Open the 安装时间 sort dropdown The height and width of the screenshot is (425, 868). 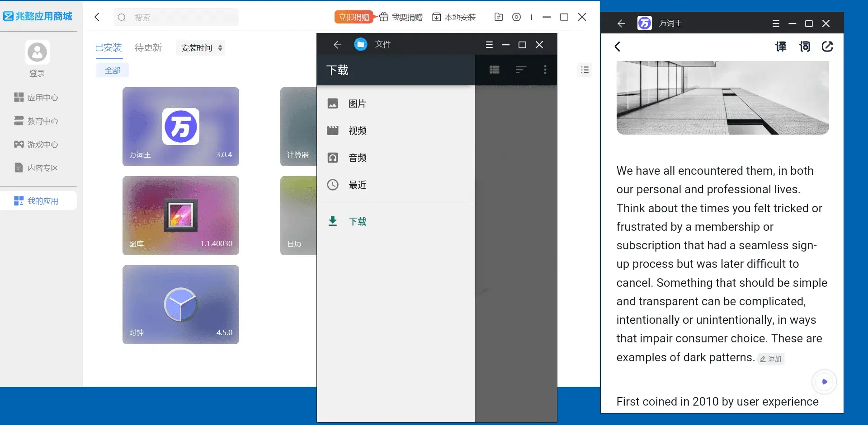click(x=201, y=48)
